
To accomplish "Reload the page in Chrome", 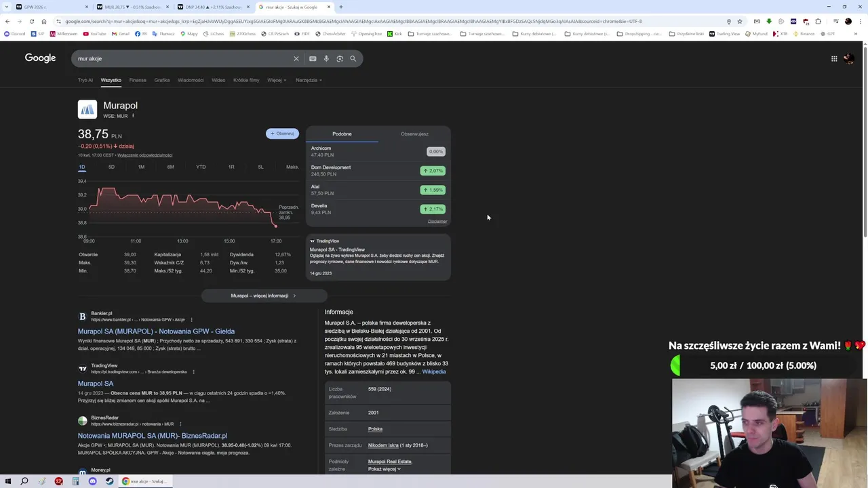I will pos(31,21).
